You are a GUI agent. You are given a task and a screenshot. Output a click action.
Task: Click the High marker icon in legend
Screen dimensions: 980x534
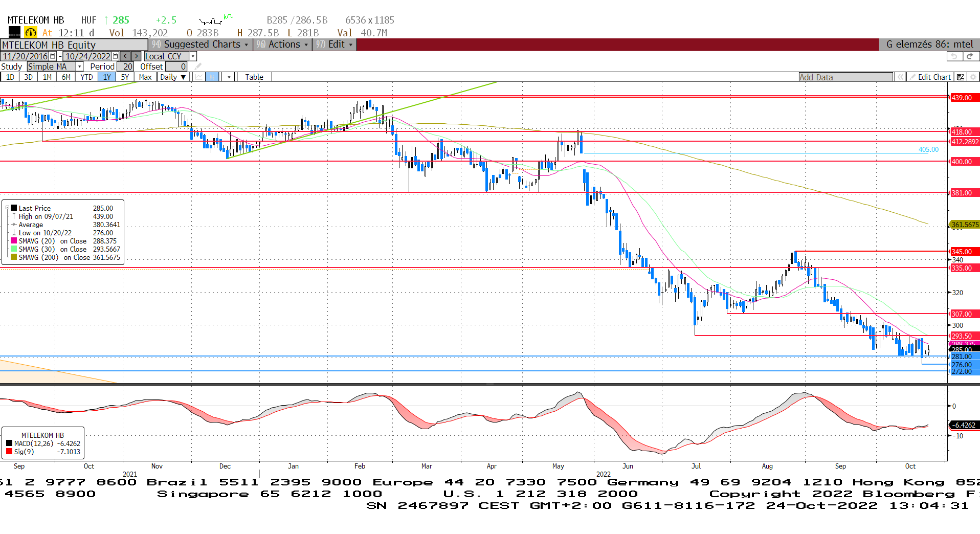pyautogui.click(x=14, y=216)
